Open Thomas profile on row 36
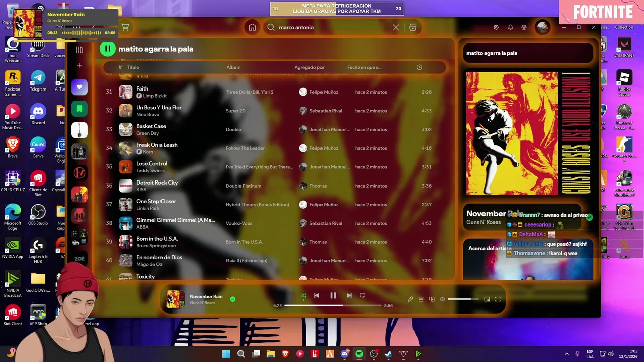This screenshot has width=644, height=362. pyautogui.click(x=318, y=186)
